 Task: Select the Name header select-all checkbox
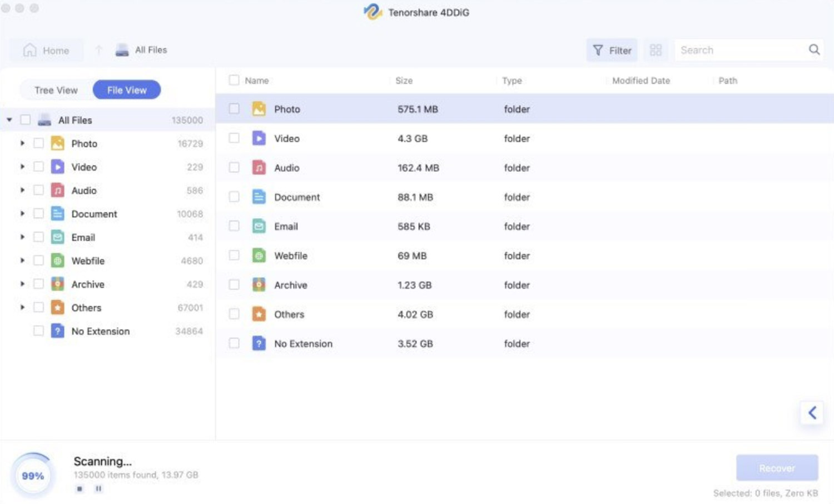(x=234, y=81)
